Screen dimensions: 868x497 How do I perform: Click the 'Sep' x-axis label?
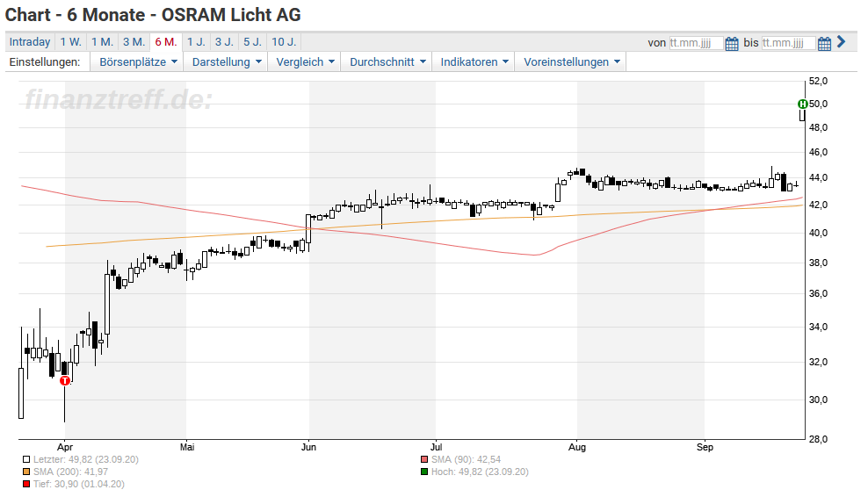[x=705, y=447]
